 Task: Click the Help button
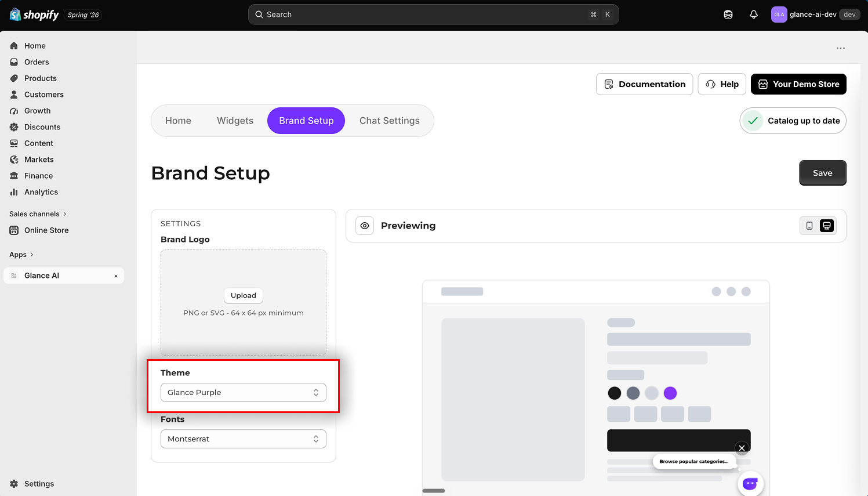[x=722, y=84]
